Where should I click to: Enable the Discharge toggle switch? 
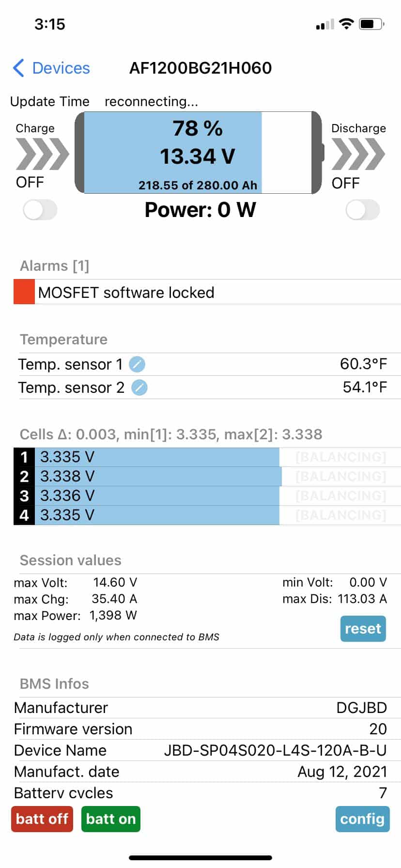tap(363, 210)
